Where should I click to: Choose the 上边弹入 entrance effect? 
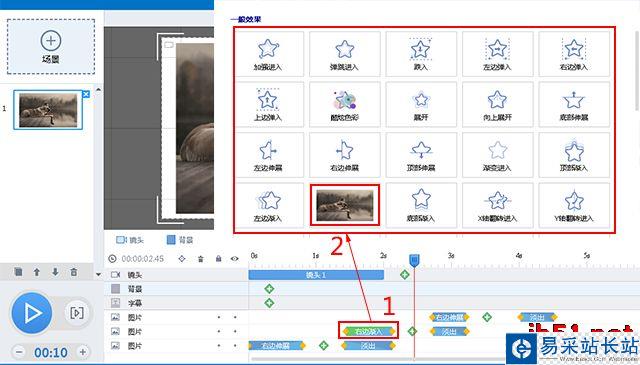pos(268,105)
